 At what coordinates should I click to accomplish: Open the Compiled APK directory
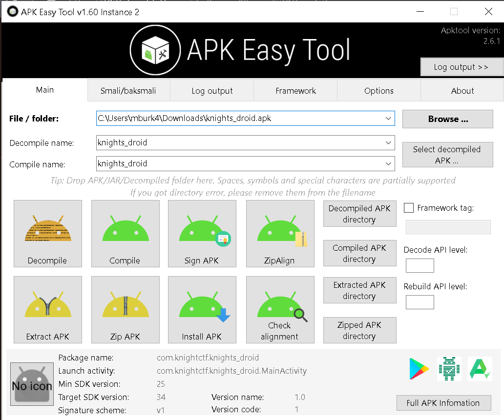359,253
